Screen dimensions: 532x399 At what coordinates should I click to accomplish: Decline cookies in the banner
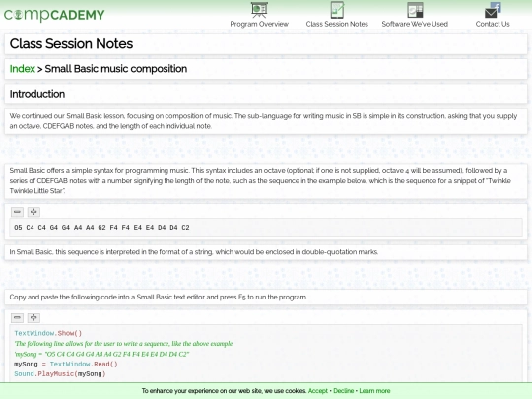pyautogui.click(x=344, y=391)
